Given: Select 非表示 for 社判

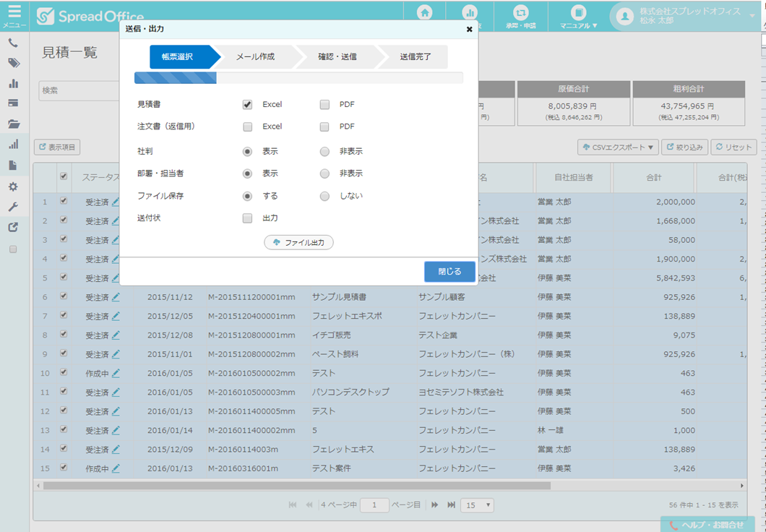Looking at the screenshot, I should [x=324, y=152].
